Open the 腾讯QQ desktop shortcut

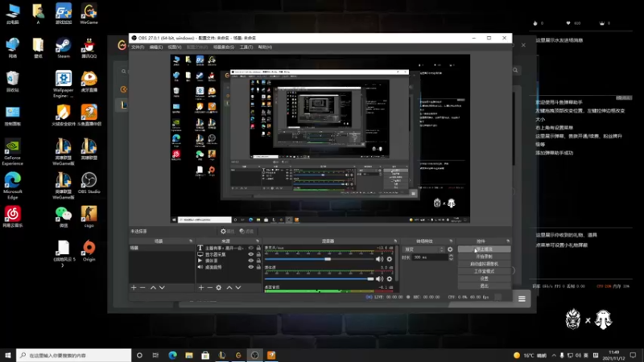[89, 47]
